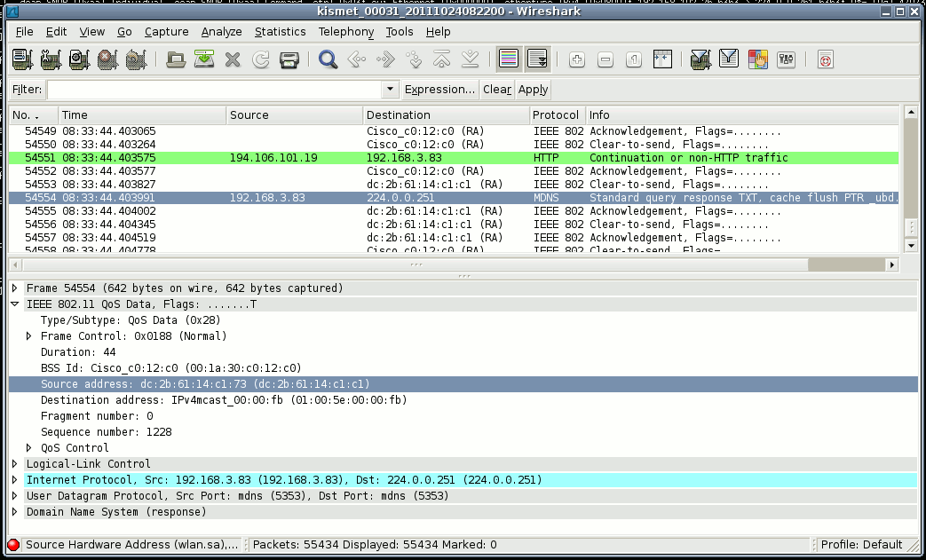Collapse the IEEE 802.11 QoS Data node
Viewport: 926px width, 560px height.
click(15, 304)
